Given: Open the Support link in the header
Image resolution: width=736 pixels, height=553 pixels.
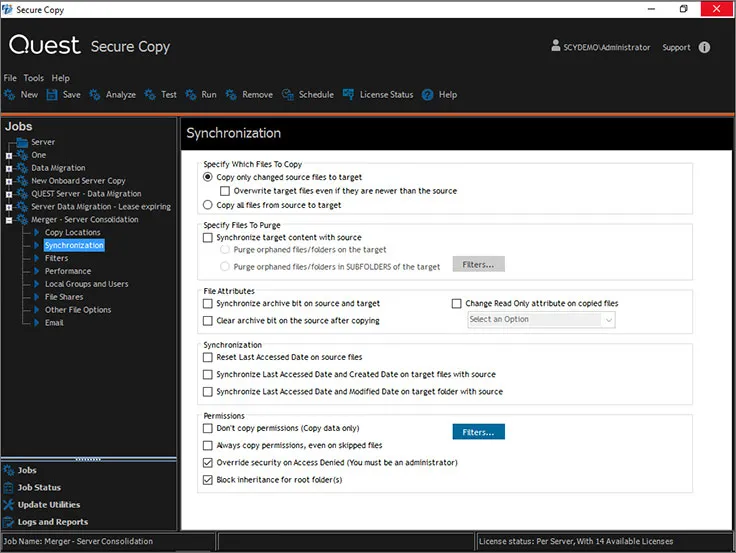Looking at the screenshot, I should (x=676, y=47).
